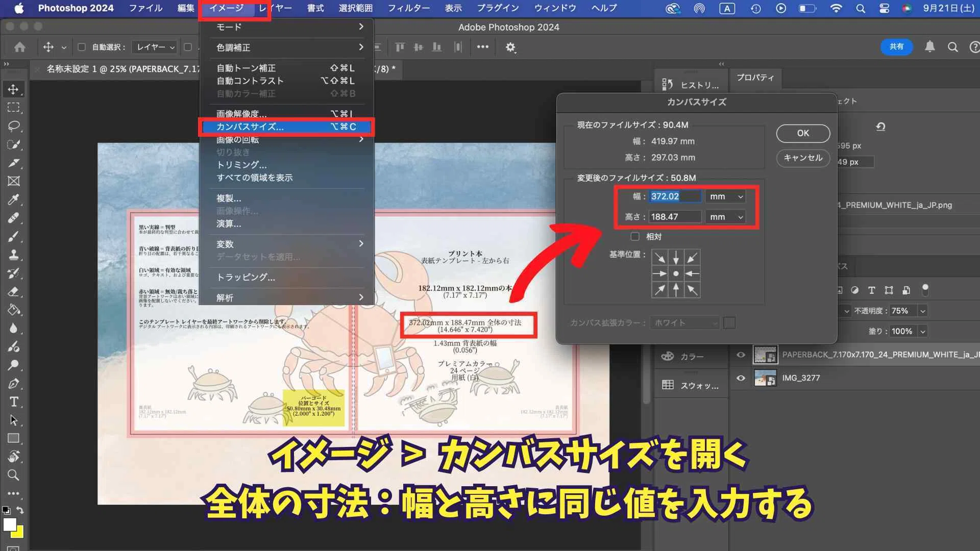
Task: Click the 共有 share button
Action: pos(896,47)
